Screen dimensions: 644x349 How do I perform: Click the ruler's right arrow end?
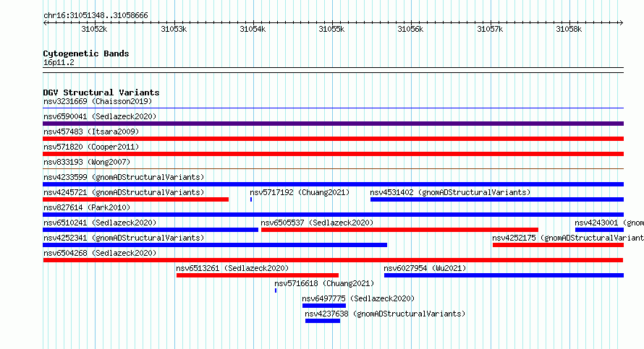tap(622, 23)
